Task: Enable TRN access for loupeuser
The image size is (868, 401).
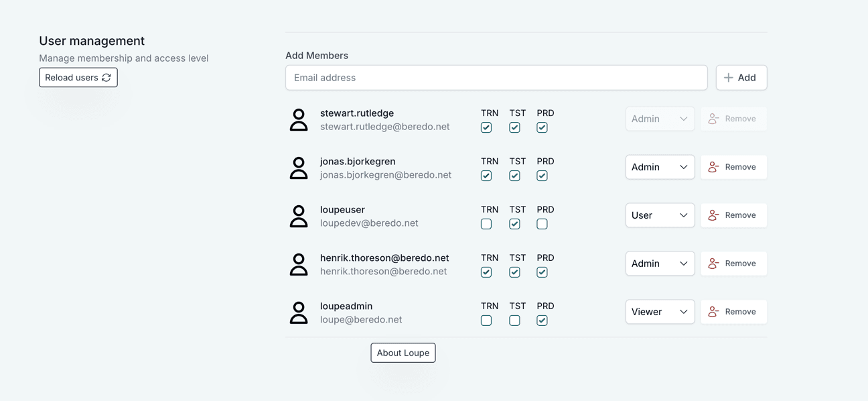Action: [x=486, y=224]
